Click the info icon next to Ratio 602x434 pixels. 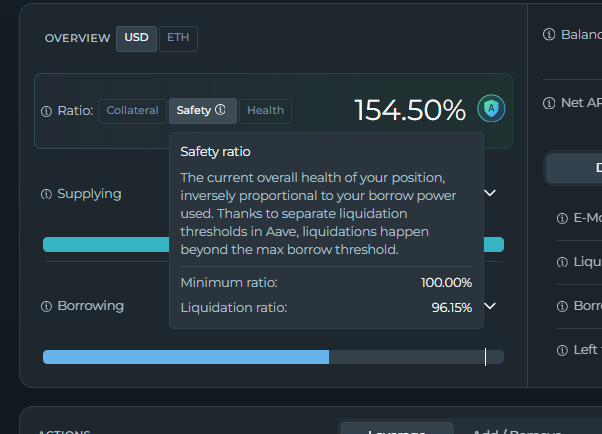[x=46, y=111]
